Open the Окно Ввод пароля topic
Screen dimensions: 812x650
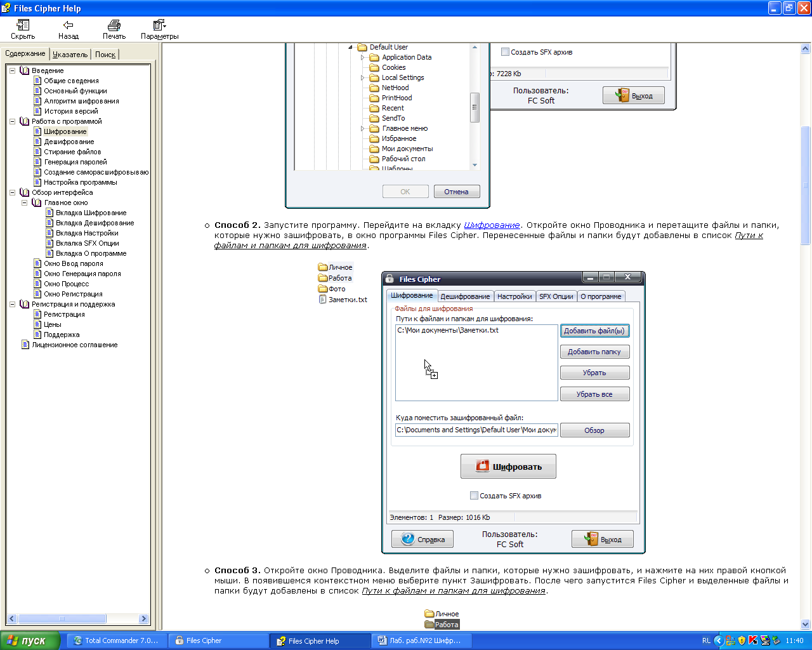(x=74, y=263)
